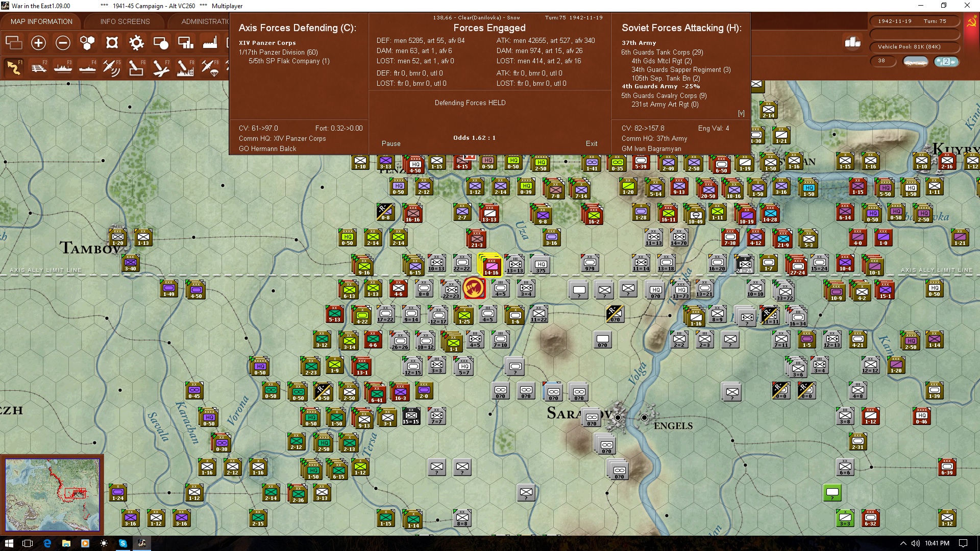Open the Map Information tab

click(41, 21)
